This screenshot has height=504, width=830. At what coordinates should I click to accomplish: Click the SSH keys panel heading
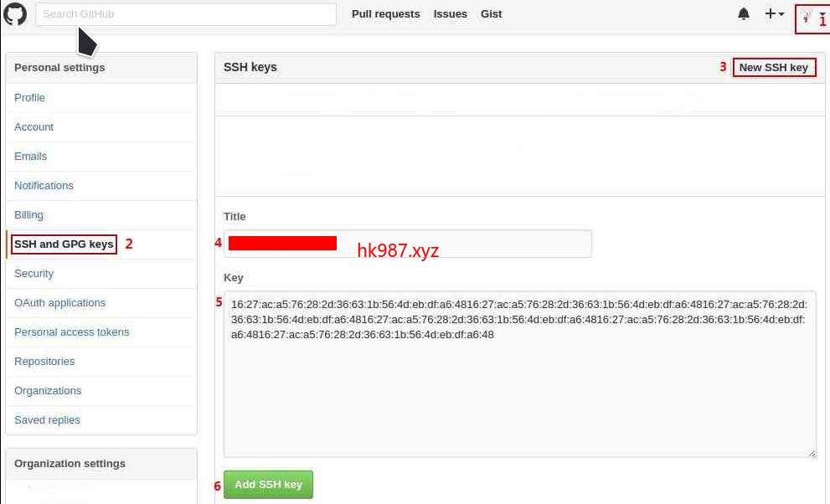point(250,67)
